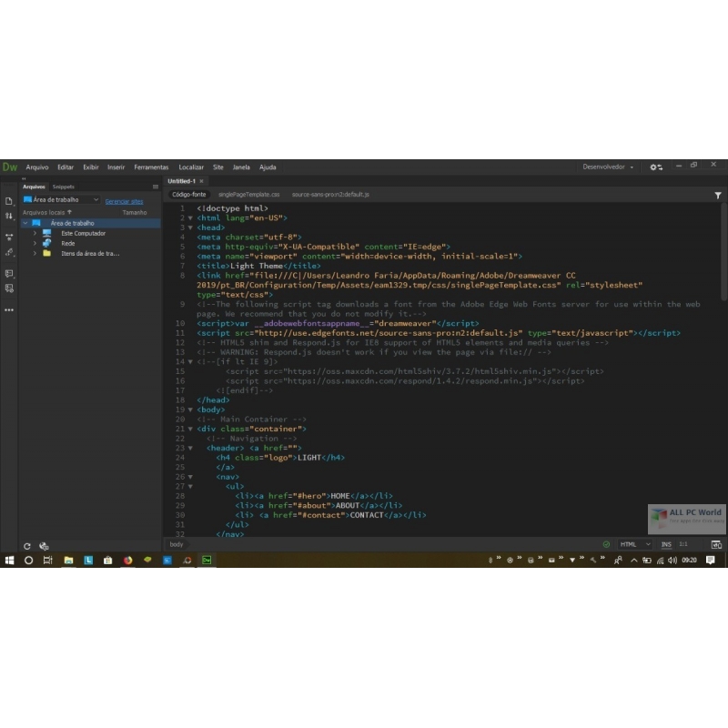Image resolution: width=728 pixels, height=728 pixels.
Task: Open the Janela menu
Action: click(x=241, y=167)
